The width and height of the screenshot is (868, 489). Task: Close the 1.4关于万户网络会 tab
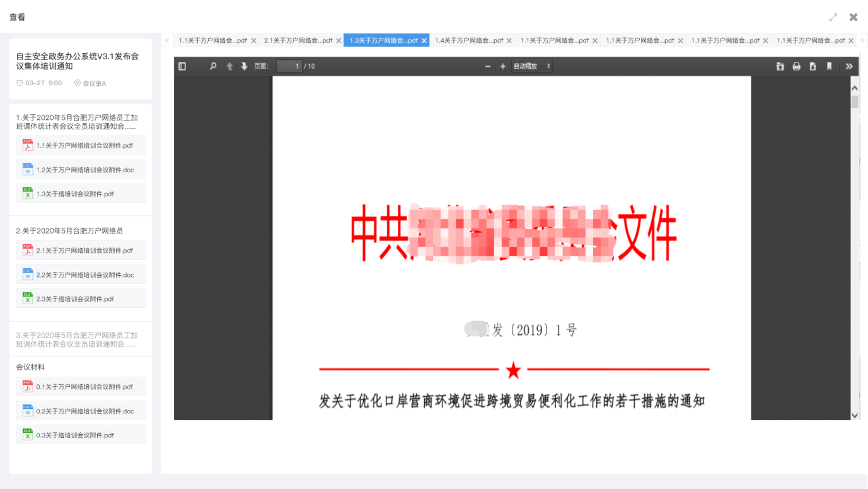(509, 40)
